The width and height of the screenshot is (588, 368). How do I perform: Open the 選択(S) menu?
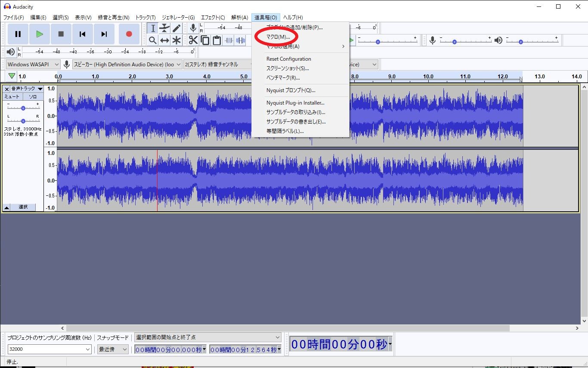(61, 18)
